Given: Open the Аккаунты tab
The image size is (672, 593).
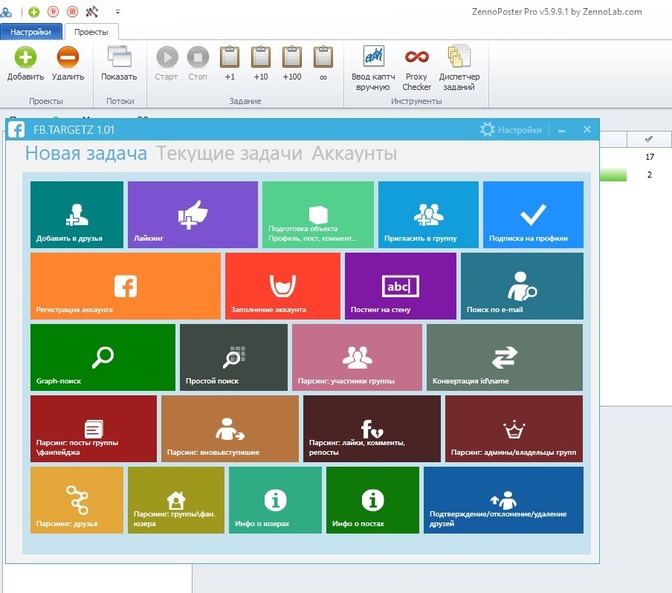Looking at the screenshot, I should click(x=354, y=153).
